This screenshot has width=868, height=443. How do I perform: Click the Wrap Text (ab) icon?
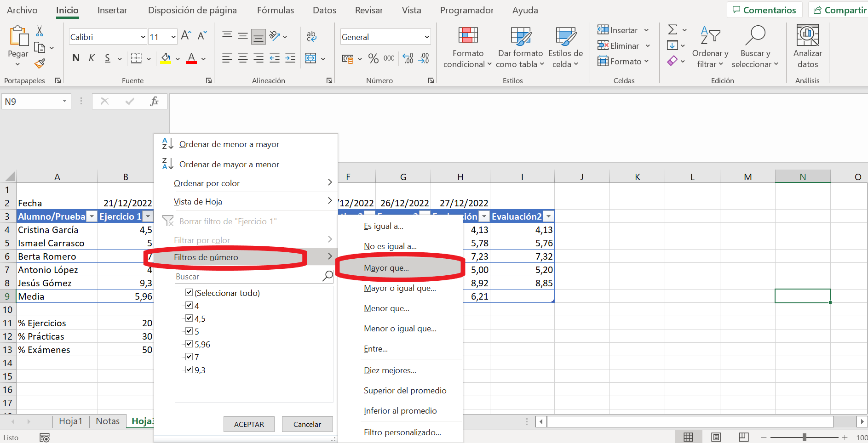click(x=311, y=36)
